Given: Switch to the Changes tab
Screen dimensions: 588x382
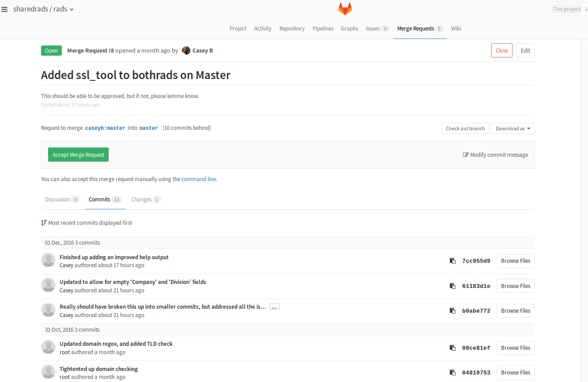Looking at the screenshot, I should (145, 200).
